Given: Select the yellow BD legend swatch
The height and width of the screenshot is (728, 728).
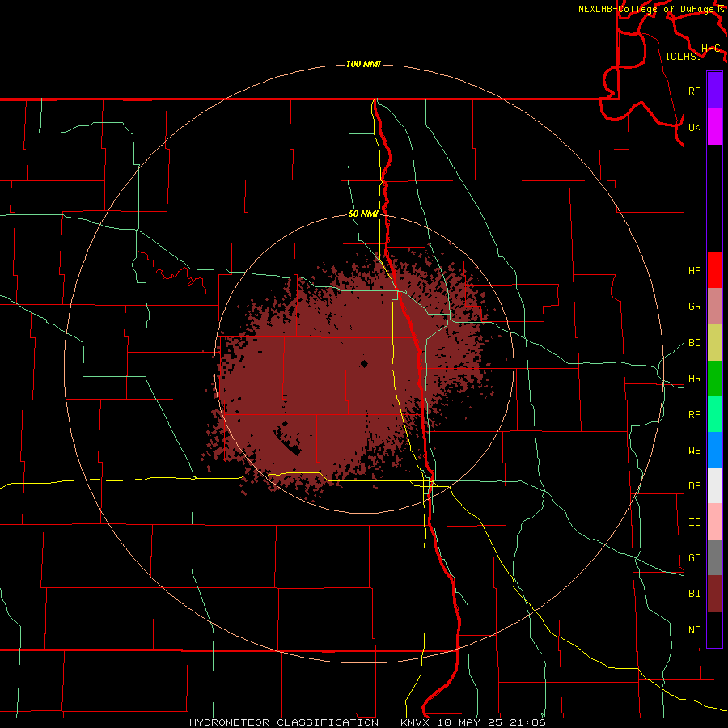Looking at the screenshot, I should tap(714, 343).
